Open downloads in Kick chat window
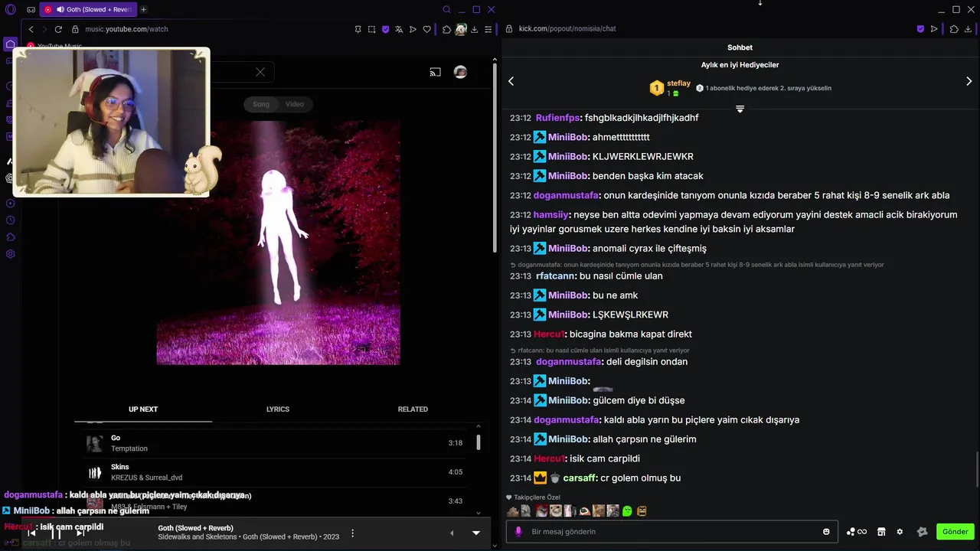 (x=968, y=29)
